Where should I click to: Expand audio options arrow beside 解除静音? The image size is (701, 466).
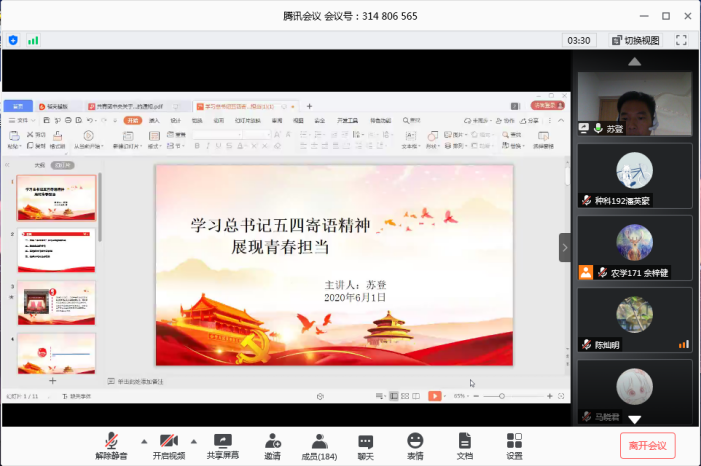(x=142, y=441)
